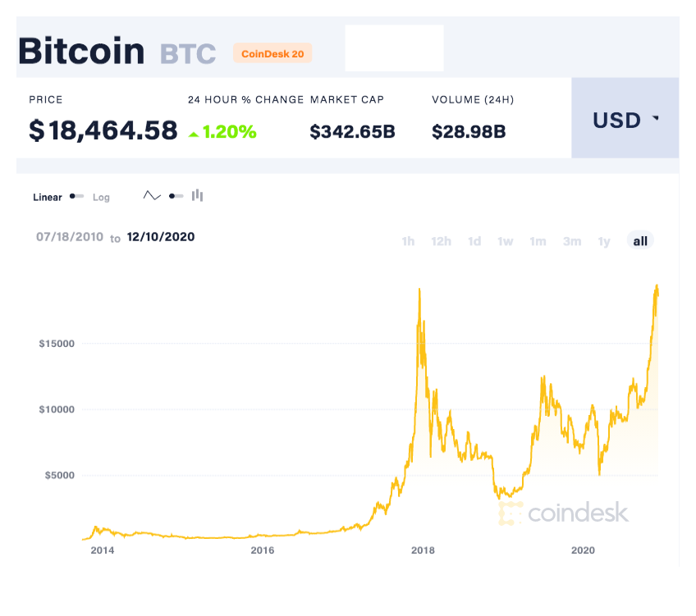This screenshot has width=696, height=616.
Task: Click the CoinDesk logo watermark icon
Action: 511,513
